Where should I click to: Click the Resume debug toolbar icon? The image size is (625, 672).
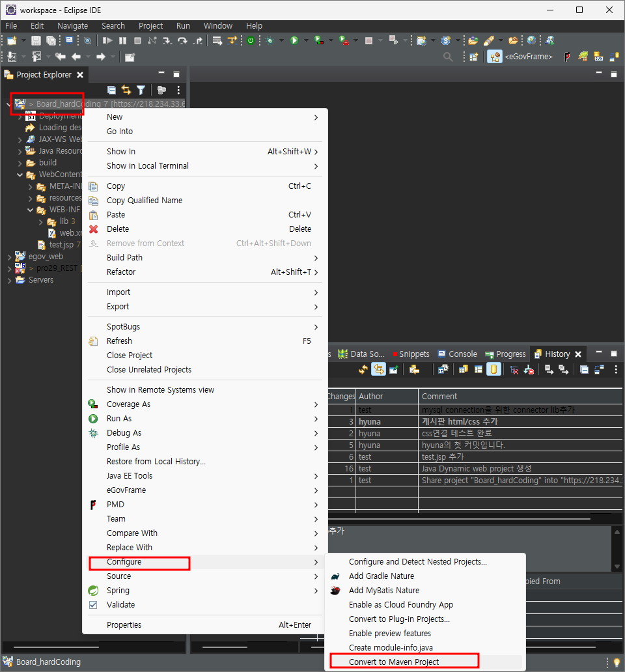[107, 41]
